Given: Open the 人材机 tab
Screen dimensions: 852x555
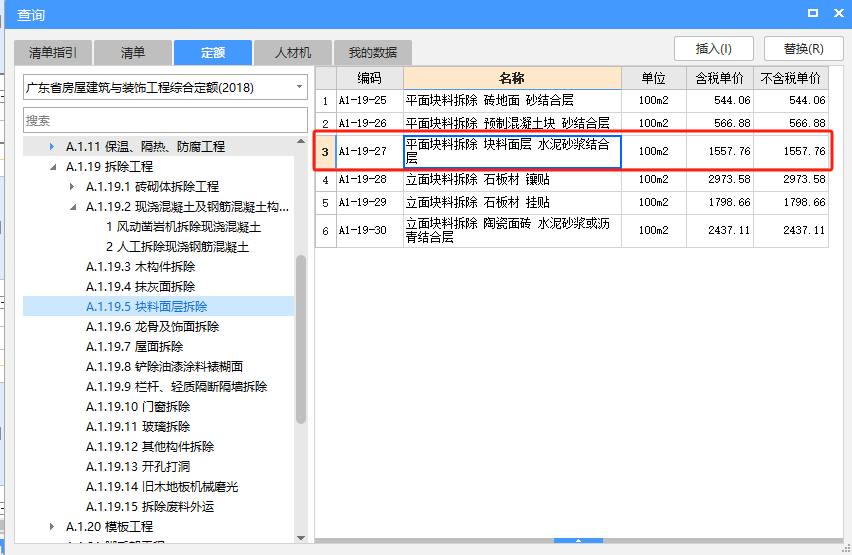Looking at the screenshot, I should click(292, 53).
